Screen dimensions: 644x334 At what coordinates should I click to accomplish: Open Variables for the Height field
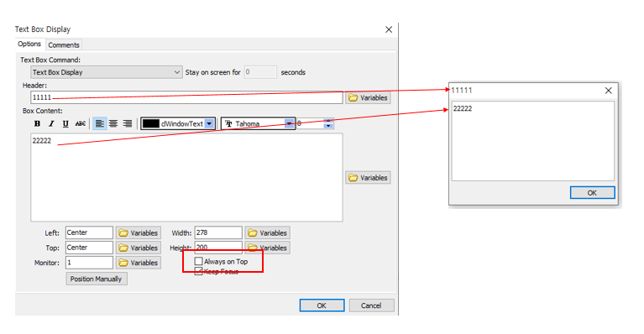click(x=268, y=248)
